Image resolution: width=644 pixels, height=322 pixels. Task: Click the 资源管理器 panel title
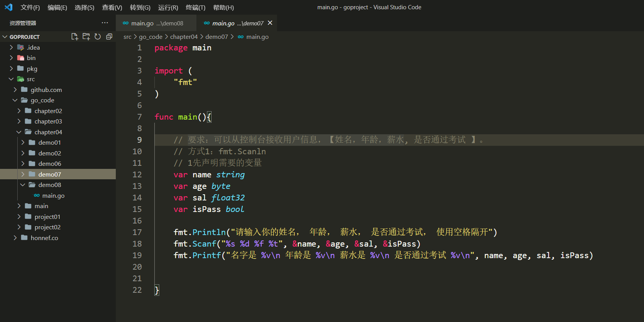(23, 23)
